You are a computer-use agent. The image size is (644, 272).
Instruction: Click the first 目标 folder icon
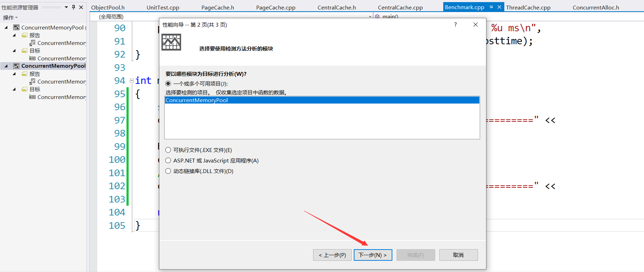[24, 51]
